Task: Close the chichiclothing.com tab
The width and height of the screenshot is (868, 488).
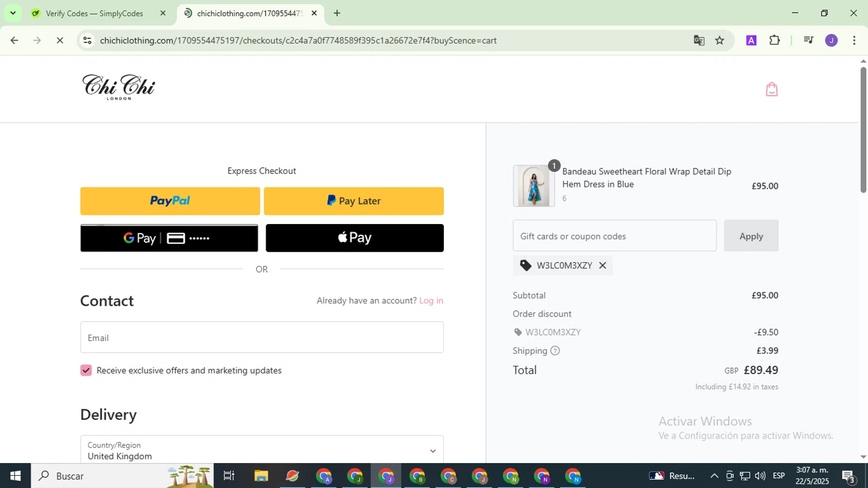Action: (x=314, y=13)
